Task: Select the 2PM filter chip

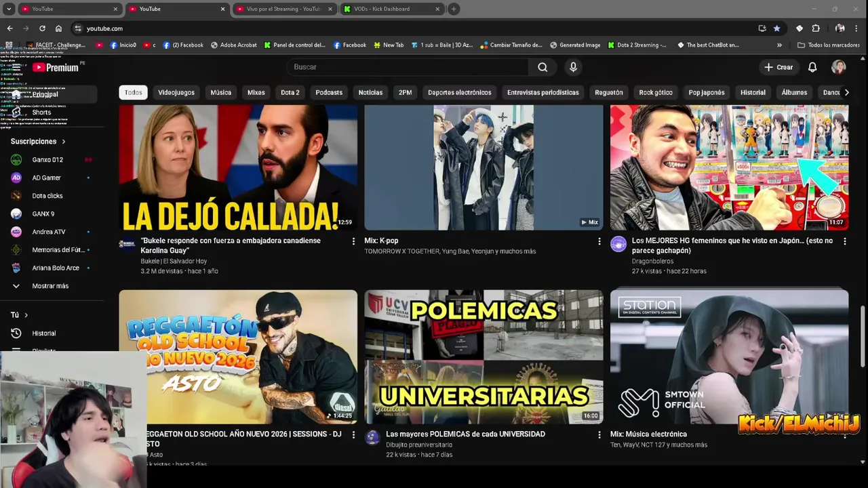Action: (x=406, y=92)
